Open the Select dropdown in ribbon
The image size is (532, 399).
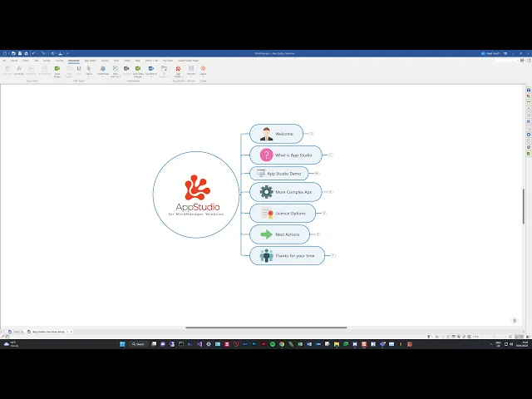89,71
